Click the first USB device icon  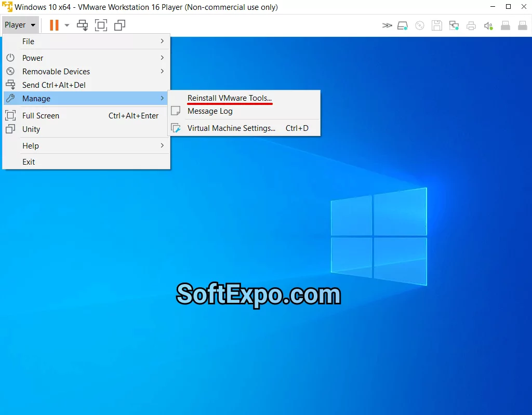point(506,25)
